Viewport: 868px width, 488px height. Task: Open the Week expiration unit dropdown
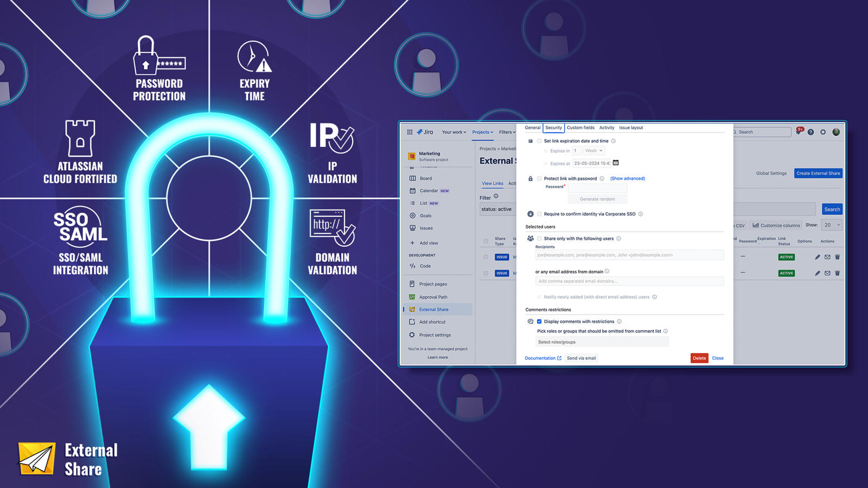tap(594, 151)
